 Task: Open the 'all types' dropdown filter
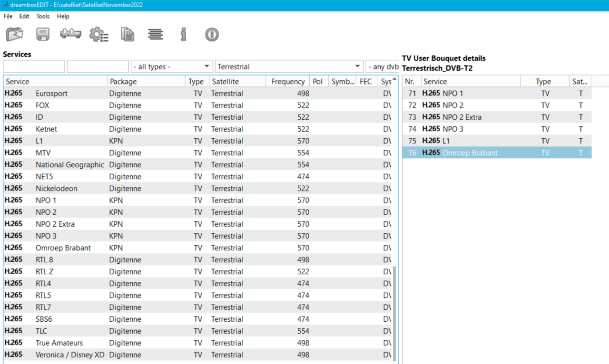pos(172,67)
